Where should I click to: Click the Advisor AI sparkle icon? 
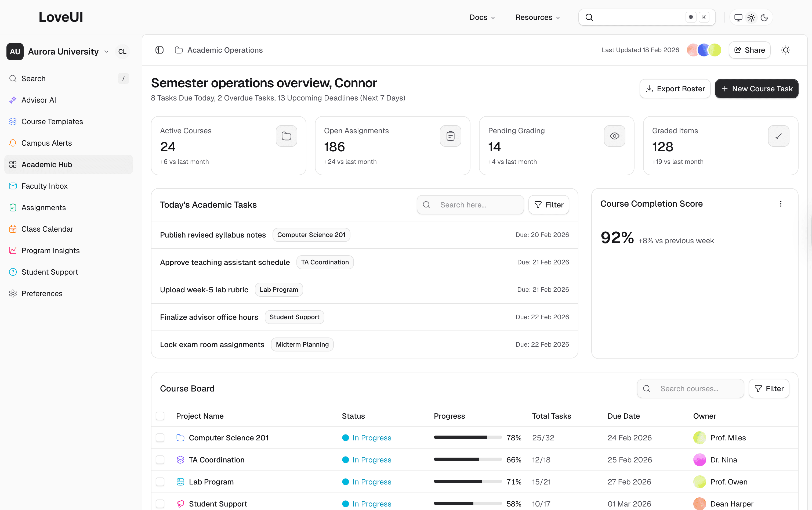[13, 100]
